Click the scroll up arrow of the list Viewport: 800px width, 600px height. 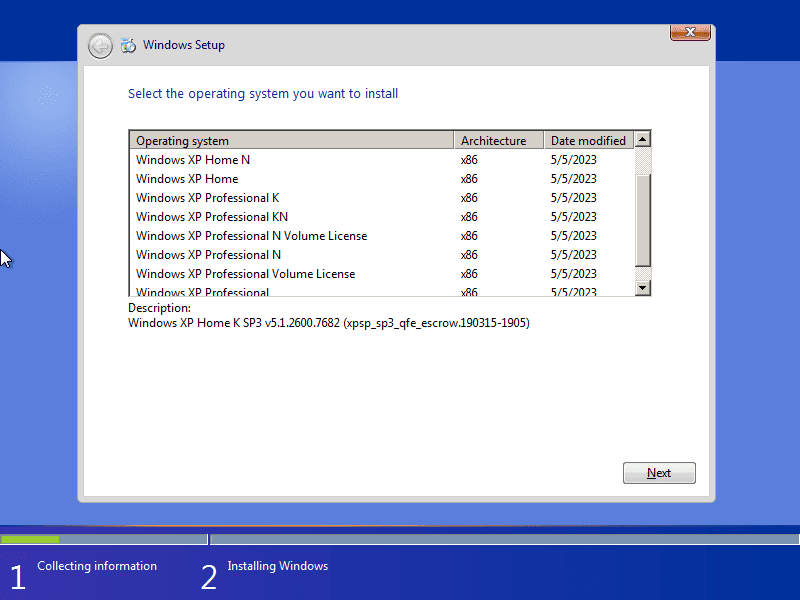click(x=642, y=139)
